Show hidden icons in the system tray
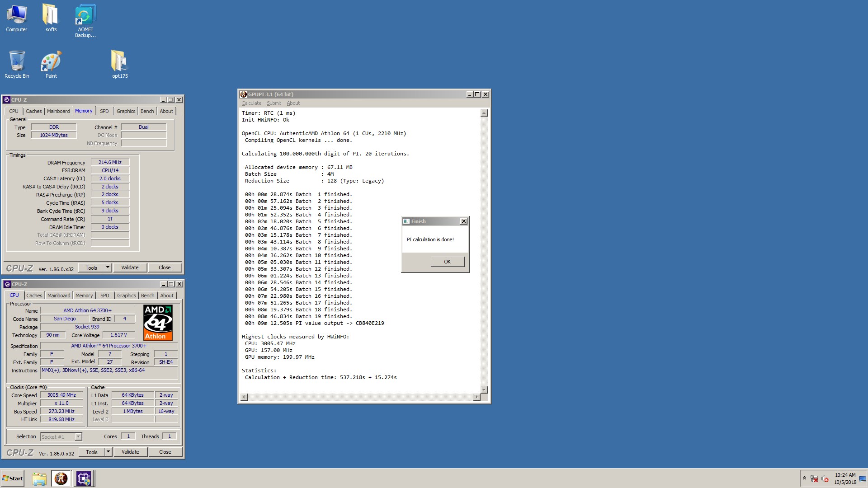 [804, 478]
